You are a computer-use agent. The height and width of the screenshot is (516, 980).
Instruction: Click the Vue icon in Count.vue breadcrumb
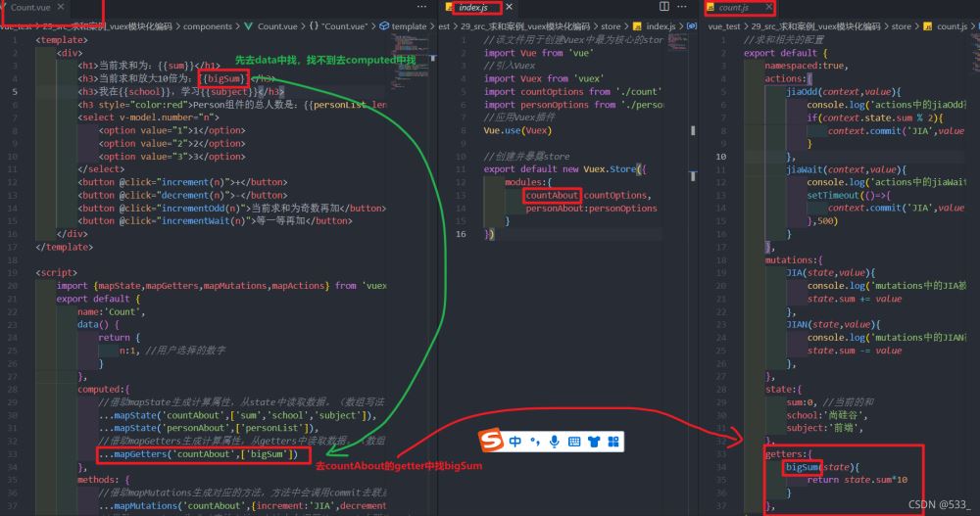tap(248, 26)
